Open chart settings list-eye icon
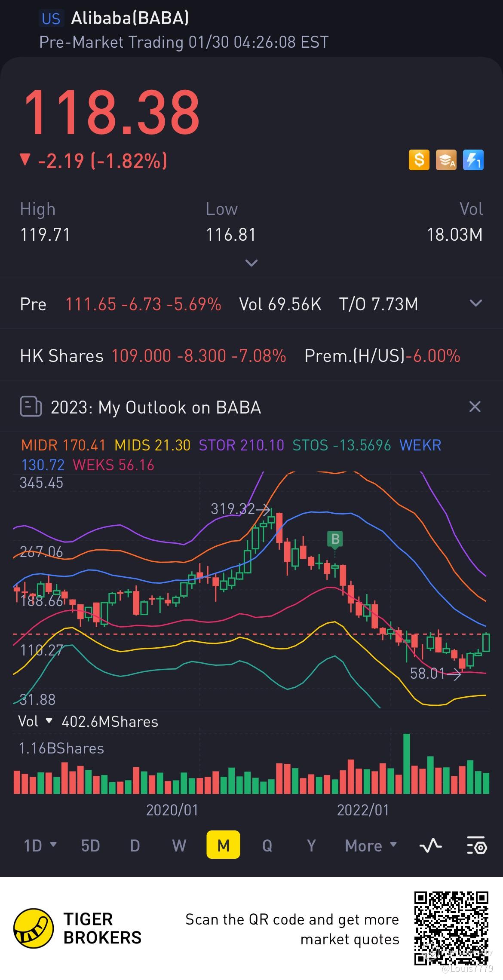 point(476,845)
